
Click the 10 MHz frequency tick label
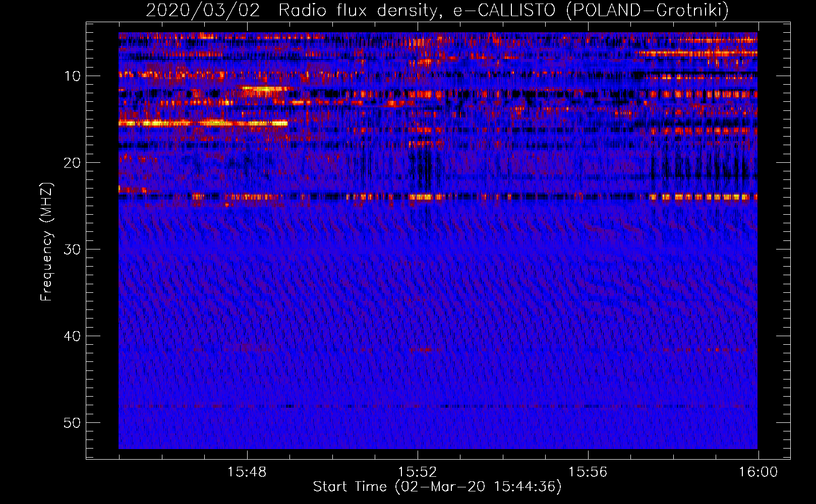coord(72,76)
